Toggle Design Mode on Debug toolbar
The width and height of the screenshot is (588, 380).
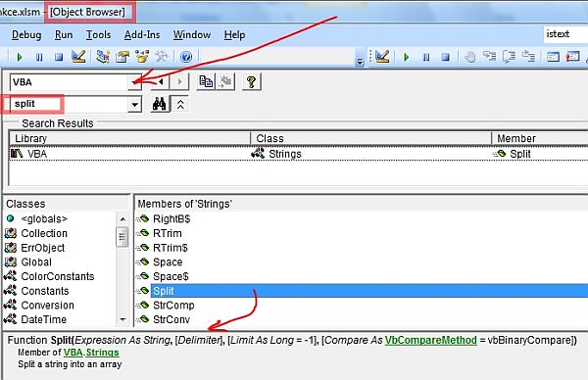point(382,57)
